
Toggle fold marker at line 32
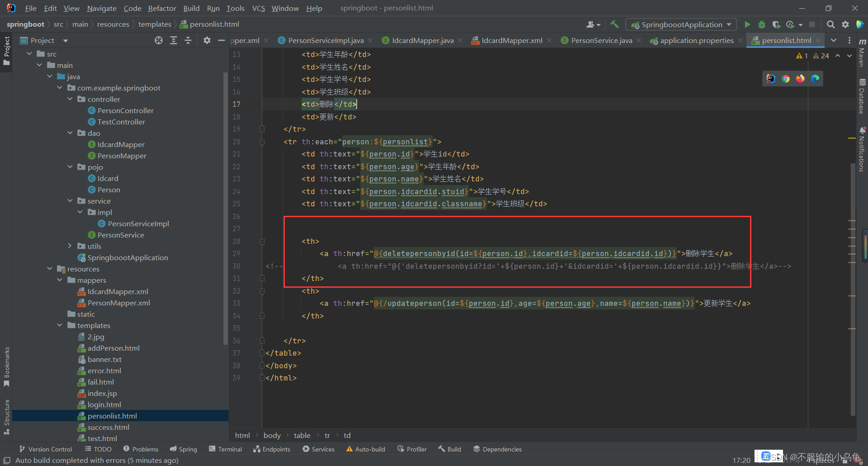pyautogui.click(x=262, y=291)
